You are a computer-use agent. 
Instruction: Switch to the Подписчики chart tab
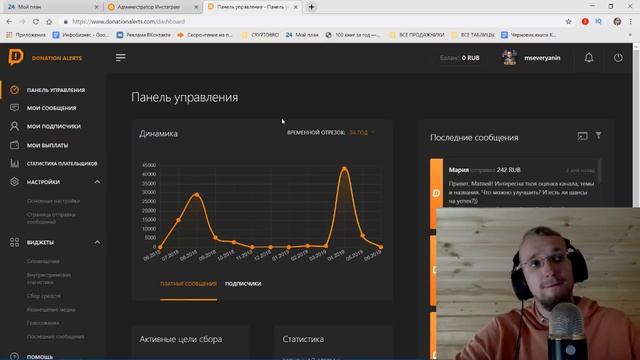tap(243, 284)
